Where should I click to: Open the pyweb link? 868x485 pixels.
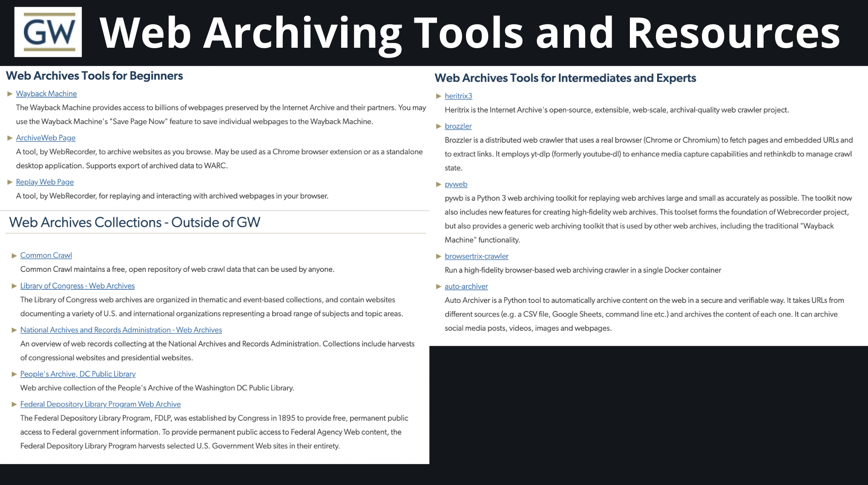pos(456,184)
